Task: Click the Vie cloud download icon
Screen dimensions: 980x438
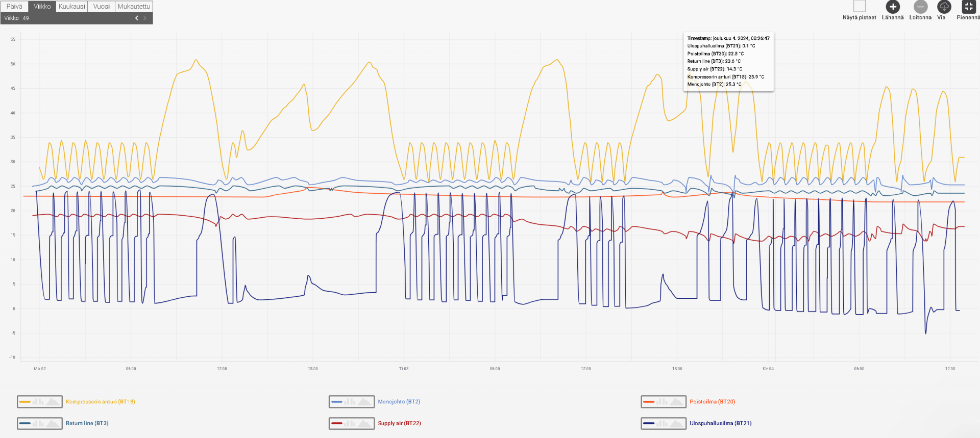Action: point(944,7)
